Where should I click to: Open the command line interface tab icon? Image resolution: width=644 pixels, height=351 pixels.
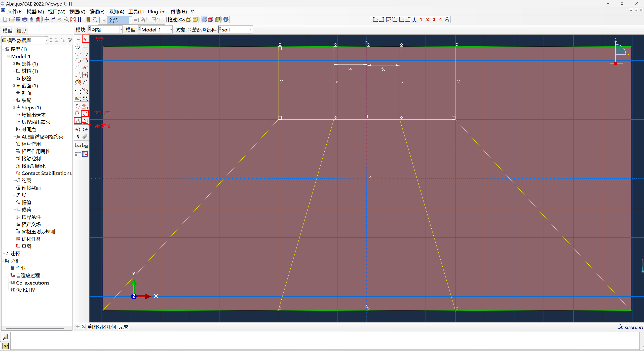(x=5, y=346)
